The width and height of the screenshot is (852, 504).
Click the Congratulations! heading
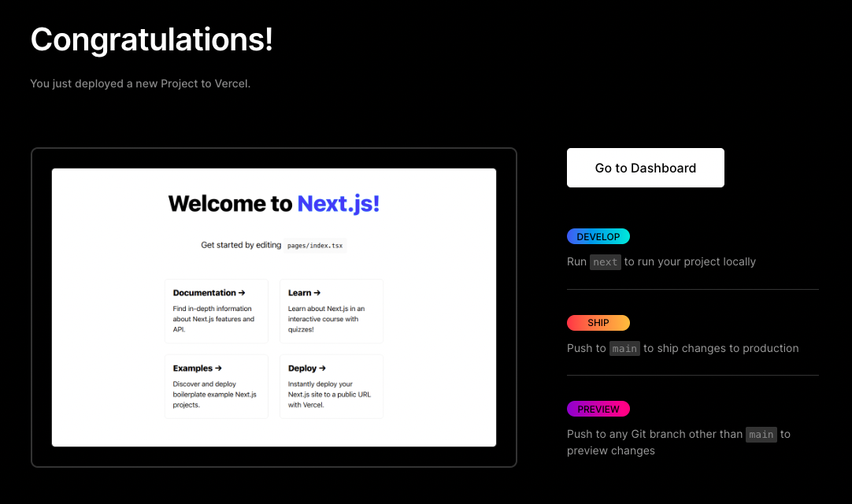(152, 39)
